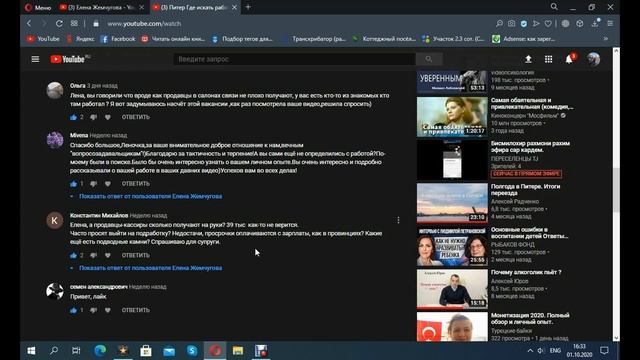
Task: Open the account avatar menu
Action: coord(594,59)
